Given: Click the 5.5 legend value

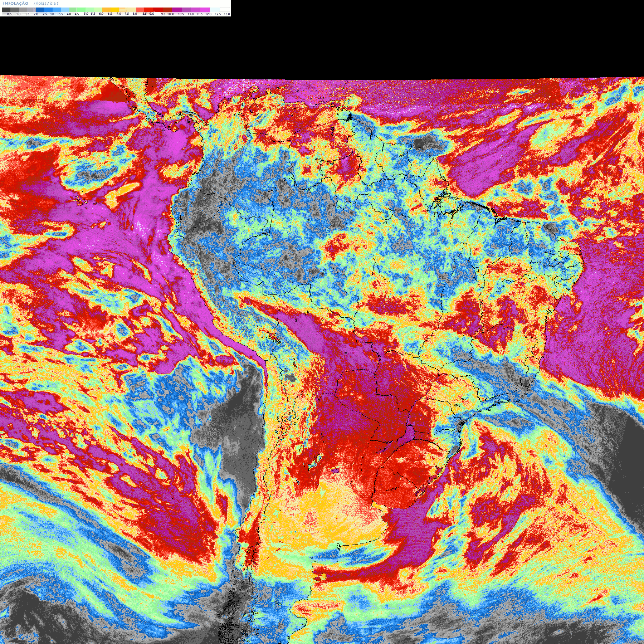Looking at the screenshot, I should (x=93, y=14).
